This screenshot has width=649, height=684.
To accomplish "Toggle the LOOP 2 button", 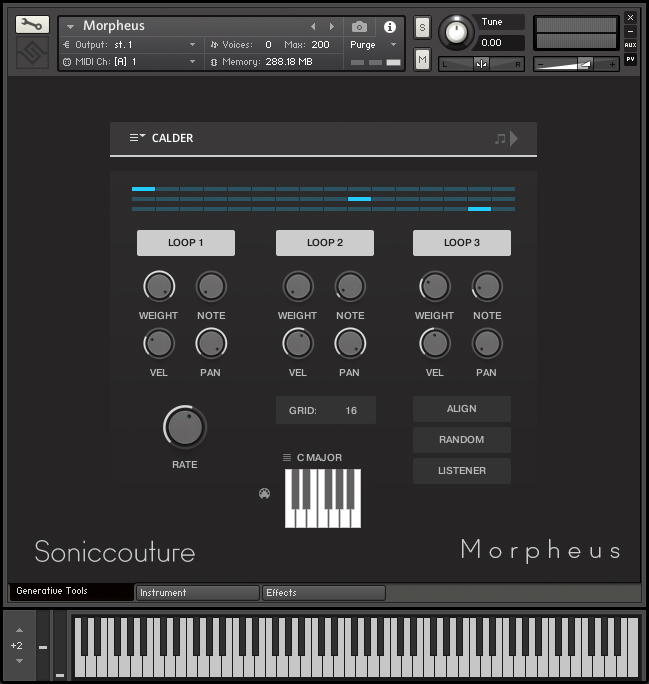I will point(325,243).
